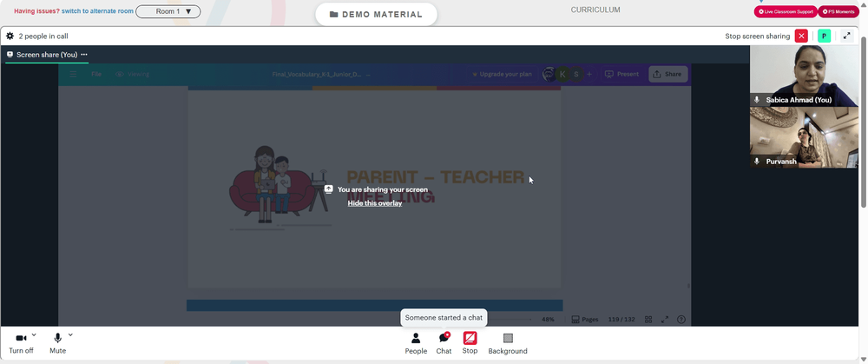Click the 48% zoom level
Screen dimensions: 868x364
(x=548, y=320)
